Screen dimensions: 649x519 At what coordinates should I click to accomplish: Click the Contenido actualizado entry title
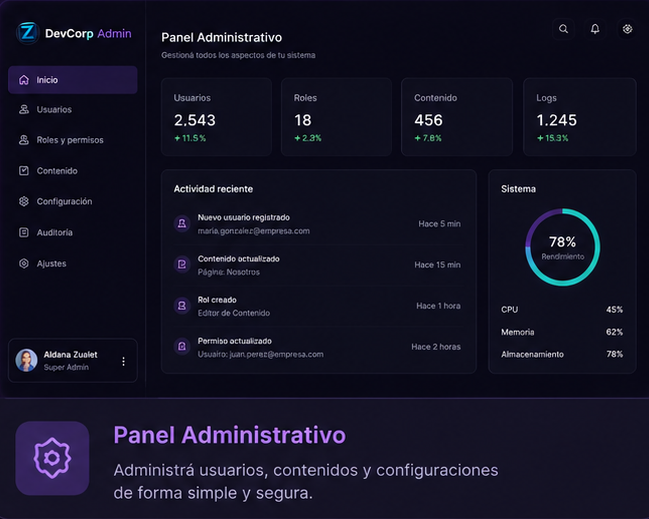pyautogui.click(x=238, y=259)
